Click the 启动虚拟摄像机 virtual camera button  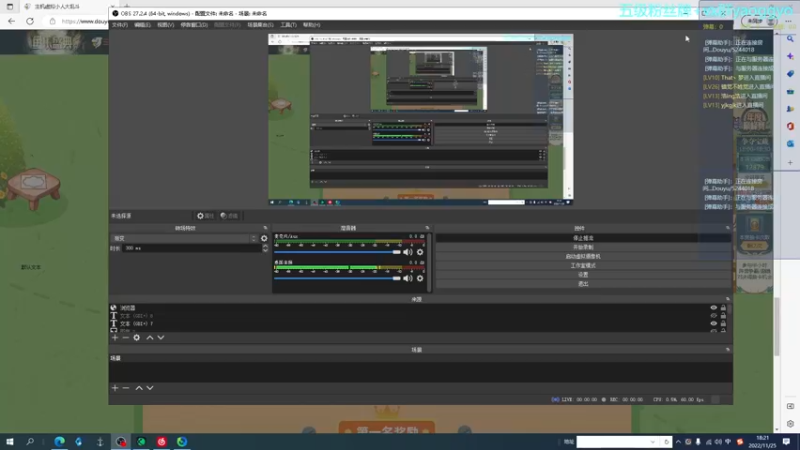(x=583, y=257)
